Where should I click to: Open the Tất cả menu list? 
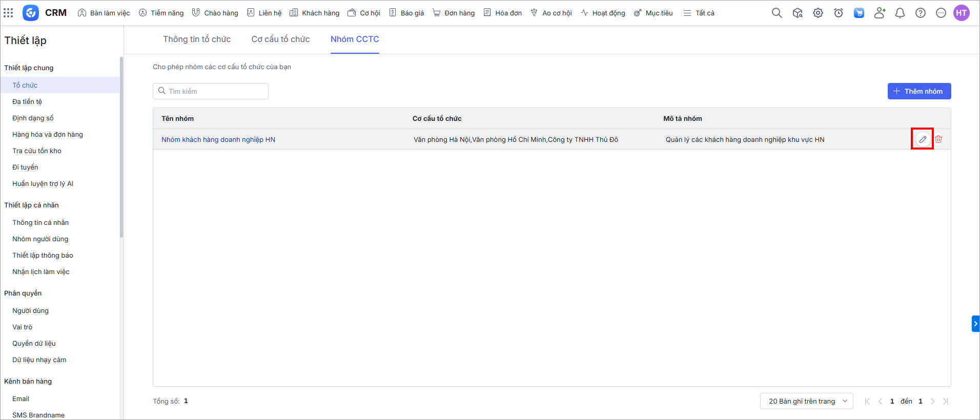[699, 13]
